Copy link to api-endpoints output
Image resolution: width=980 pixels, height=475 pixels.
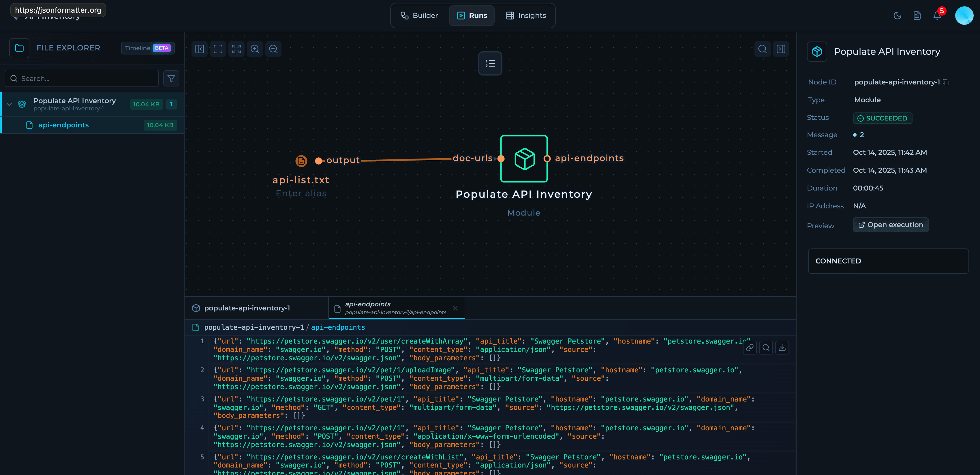tap(750, 348)
